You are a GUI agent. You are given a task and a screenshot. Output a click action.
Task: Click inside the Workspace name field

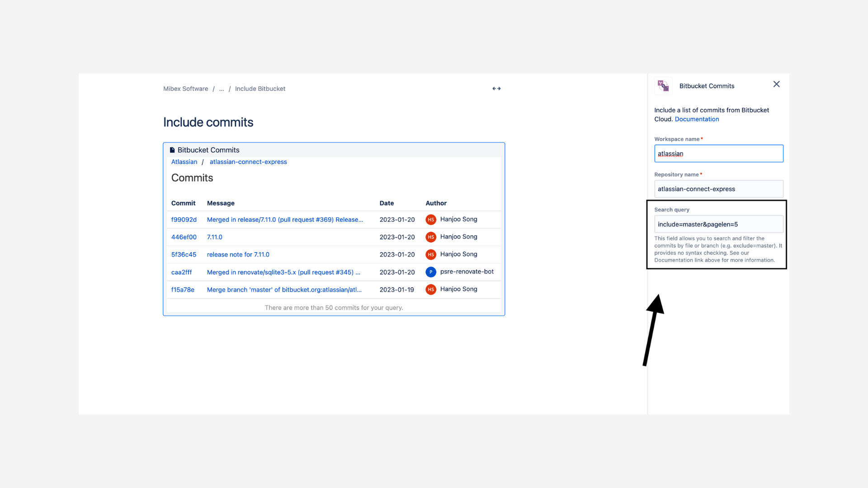click(718, 154)
